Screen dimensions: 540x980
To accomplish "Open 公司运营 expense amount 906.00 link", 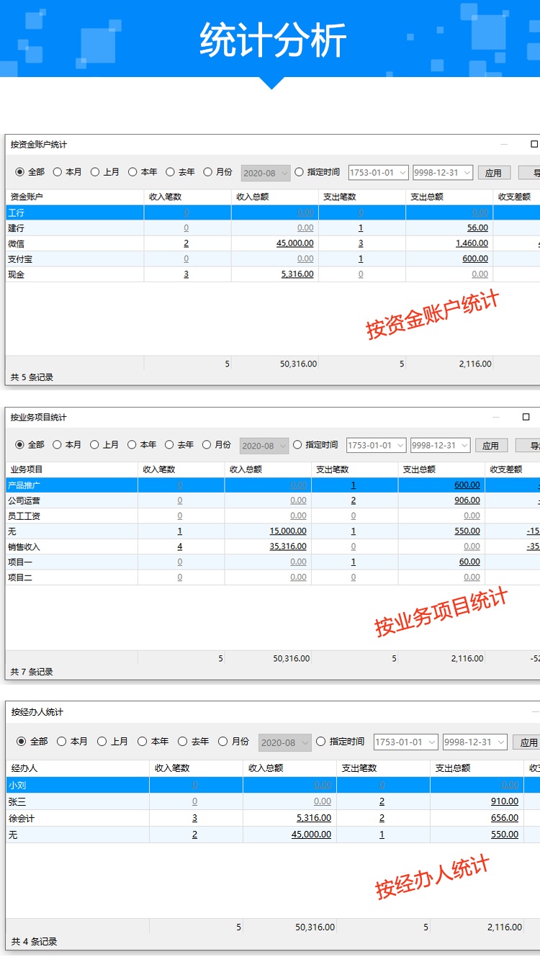I will point(467,500).
